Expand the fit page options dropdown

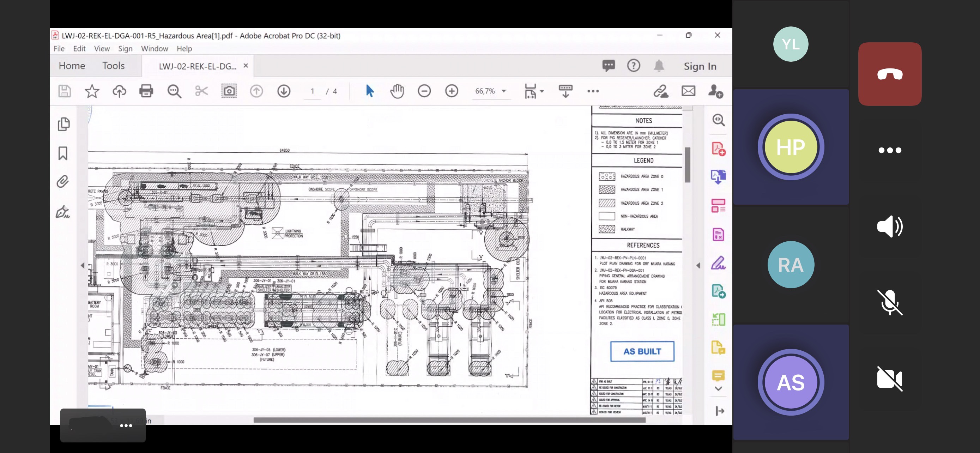[542, 91]
